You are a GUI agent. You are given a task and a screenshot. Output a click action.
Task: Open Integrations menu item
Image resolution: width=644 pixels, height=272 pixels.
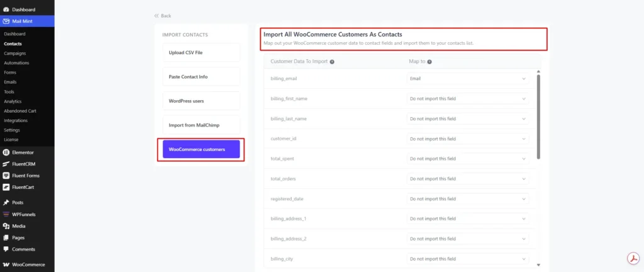click(x=16, y=120)
